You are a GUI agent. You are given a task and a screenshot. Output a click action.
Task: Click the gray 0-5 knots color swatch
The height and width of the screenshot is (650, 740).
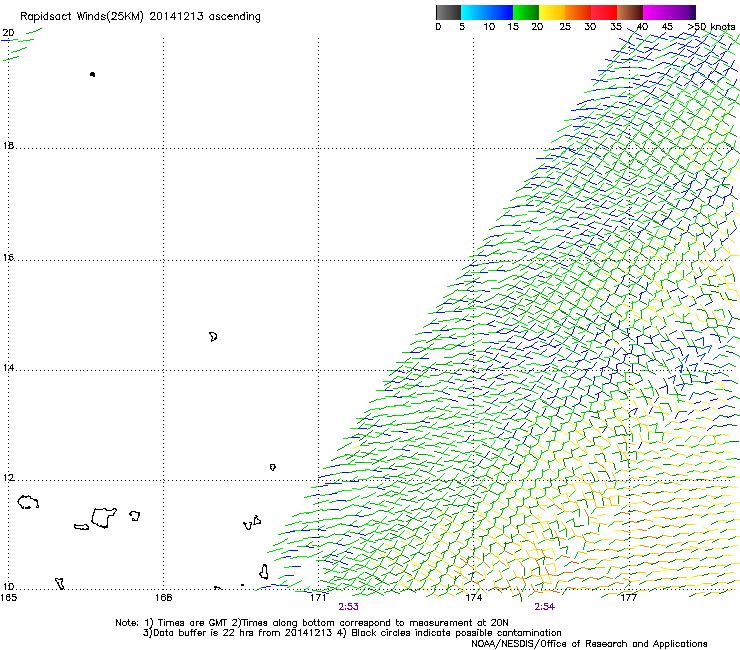click(448, 12)
